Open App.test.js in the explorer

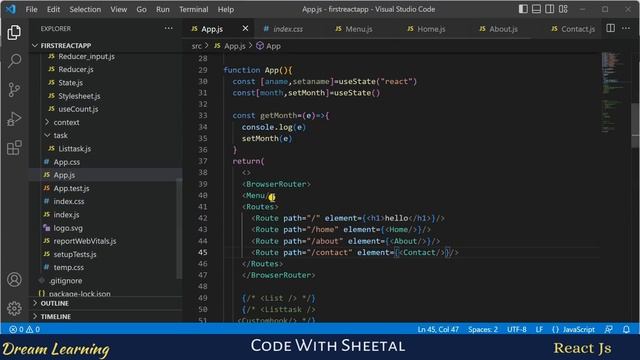tap(71, 188)
